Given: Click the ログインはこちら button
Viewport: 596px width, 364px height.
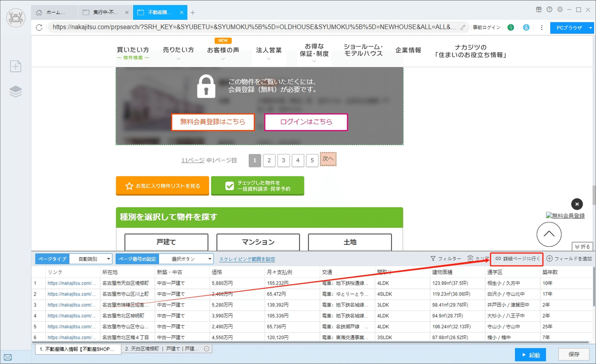Looking at the screenshot, I should coord(306,122).
